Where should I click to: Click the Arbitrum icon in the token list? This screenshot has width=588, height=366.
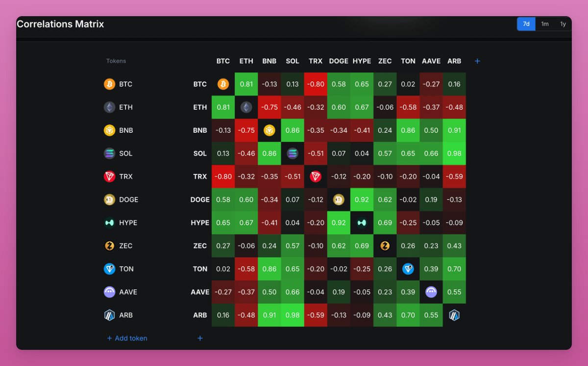pos(109,315)
